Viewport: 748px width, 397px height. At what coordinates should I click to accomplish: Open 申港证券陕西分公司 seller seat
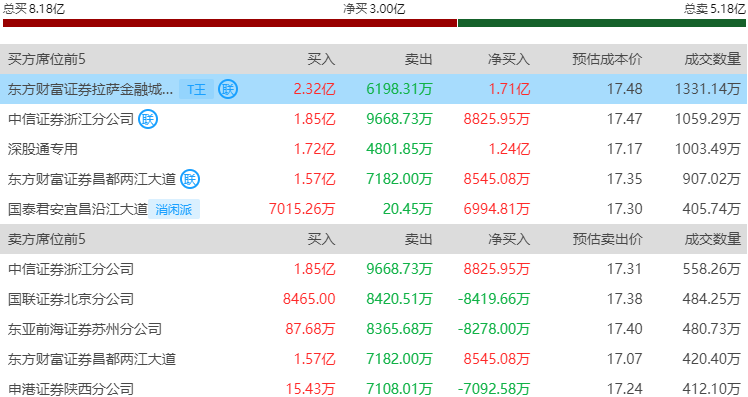(71, 389)
